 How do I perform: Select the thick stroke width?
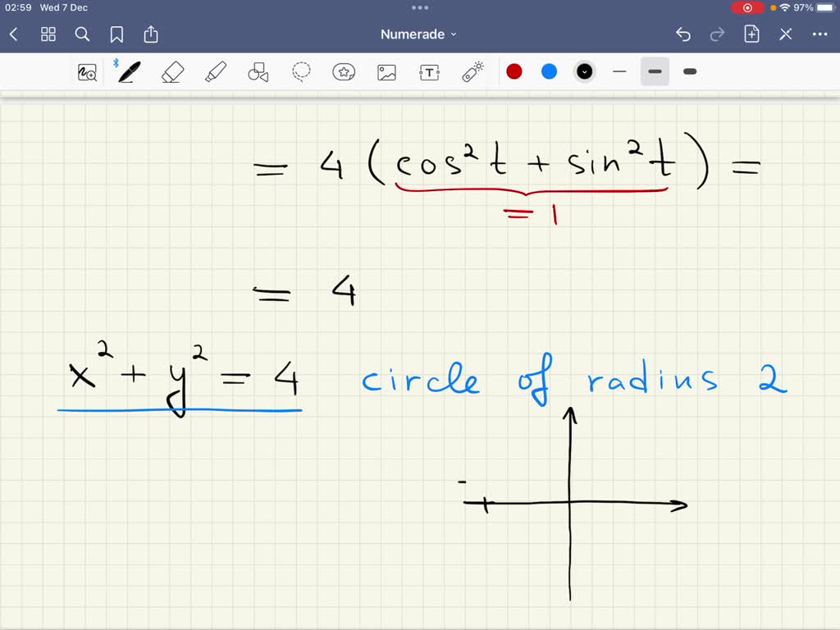click(689, 71)
